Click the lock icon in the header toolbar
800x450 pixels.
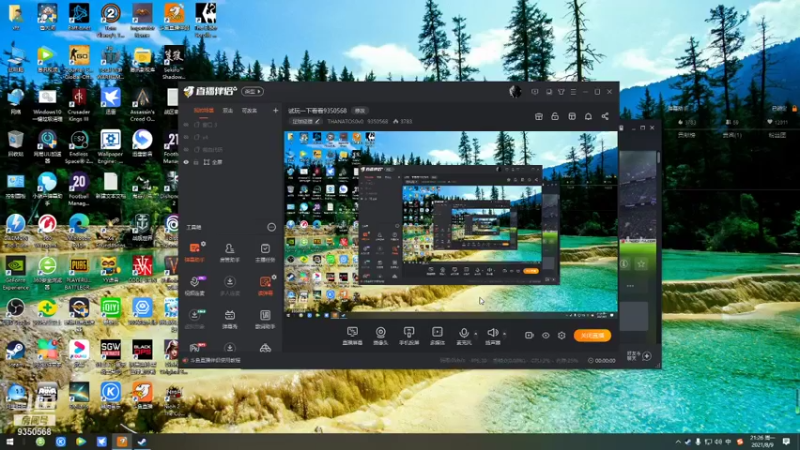[x=555, y=116]
